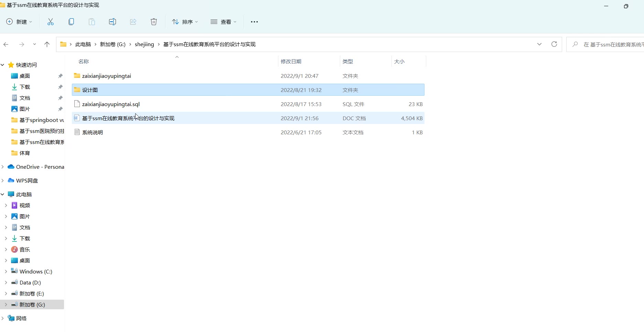Click the Delete trash can icon
This screenshot has width=644, height=332.
coord(154,22)
